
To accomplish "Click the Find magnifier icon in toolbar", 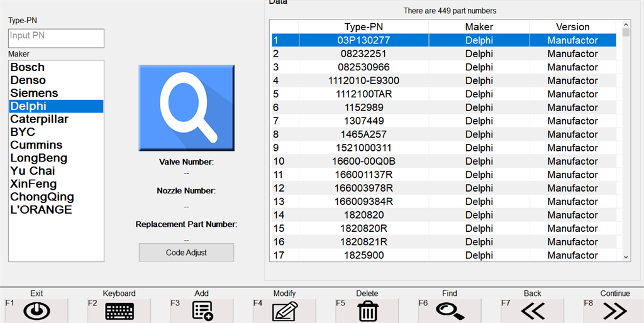I will coord(450,310).
